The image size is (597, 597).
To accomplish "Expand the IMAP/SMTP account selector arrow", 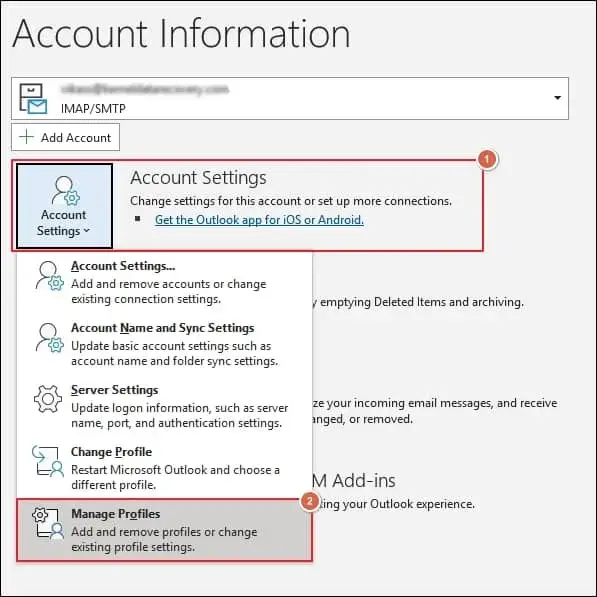I will (557, 98).
